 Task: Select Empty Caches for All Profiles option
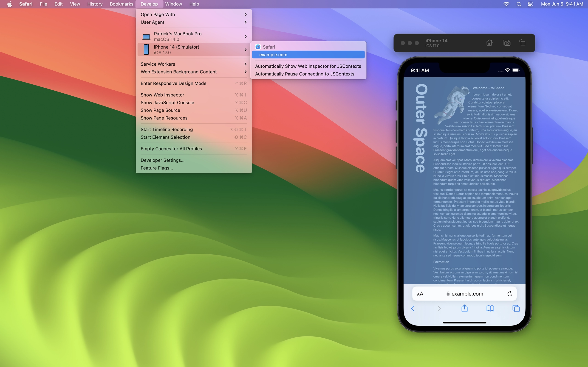point(171,148)
